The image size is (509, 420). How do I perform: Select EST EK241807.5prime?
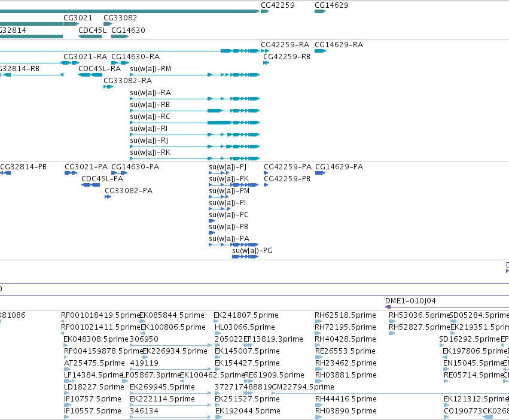246,315
